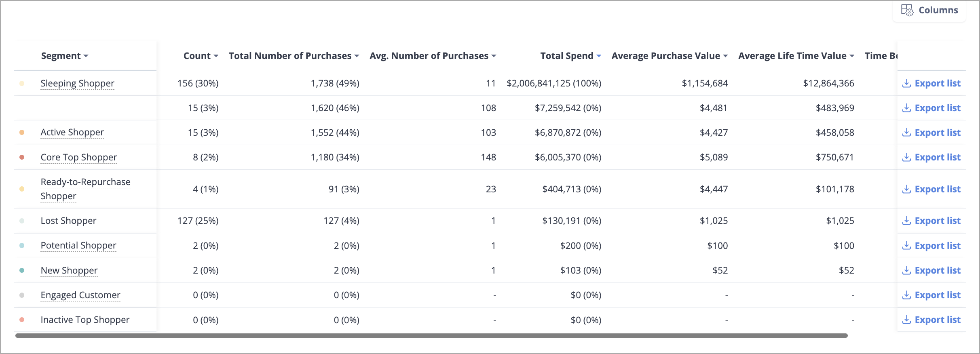Screen dimensions: 980x354
Task: Open the Segment column sort dropdown
Action: click(86, 56)
